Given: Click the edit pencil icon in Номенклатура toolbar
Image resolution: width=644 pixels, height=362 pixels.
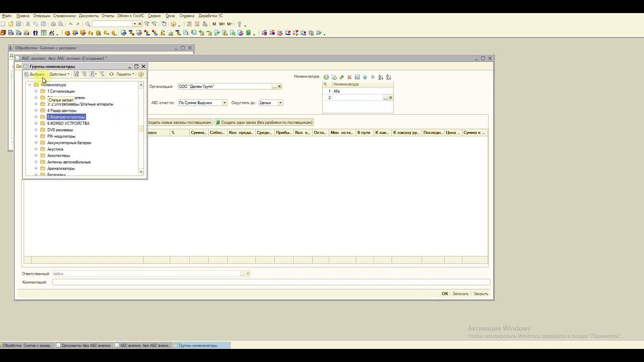Looking at the screenshot, I should 342,77.
